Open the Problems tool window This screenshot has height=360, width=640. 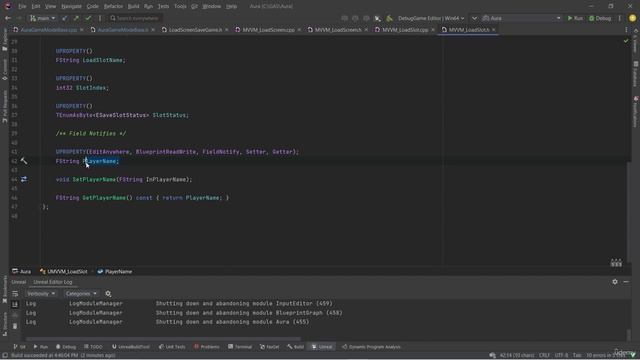[207, 347]
